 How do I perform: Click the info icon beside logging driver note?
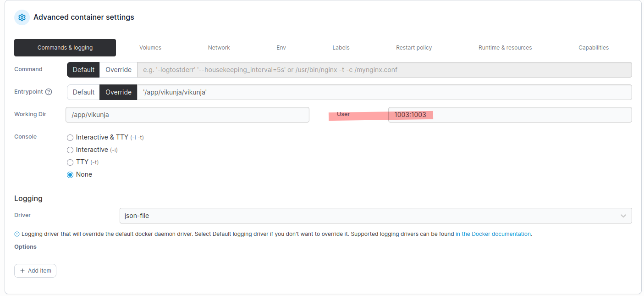(x=17, y=234)
